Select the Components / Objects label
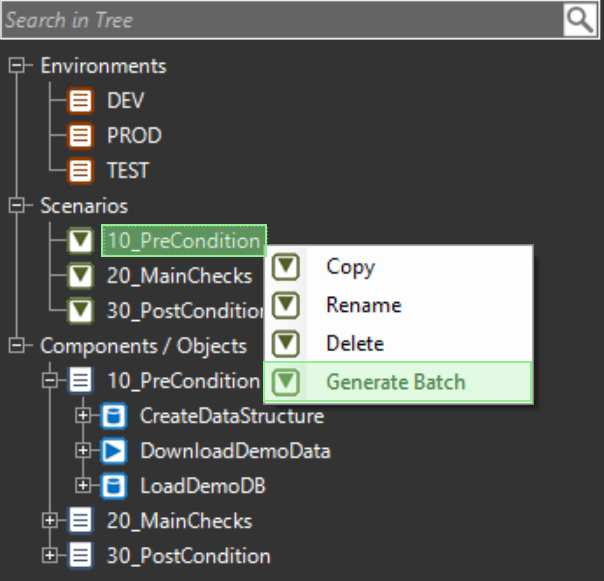Image resolution: width=604 pixels, height=581 pixels. pyautogui.click(x=143, y=346)
